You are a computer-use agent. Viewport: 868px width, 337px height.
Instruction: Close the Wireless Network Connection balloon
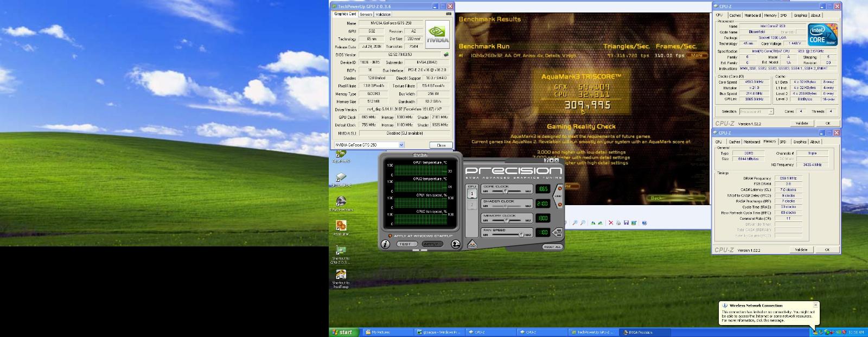815,305
